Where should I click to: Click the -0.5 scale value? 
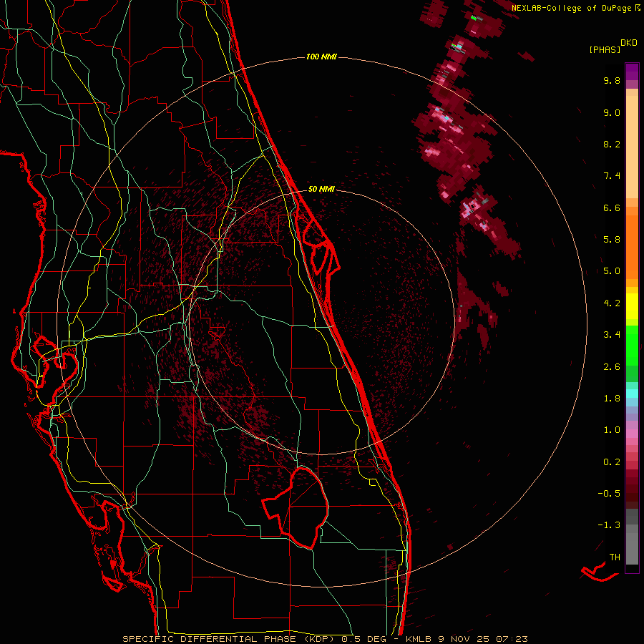(x=609, y=494)
